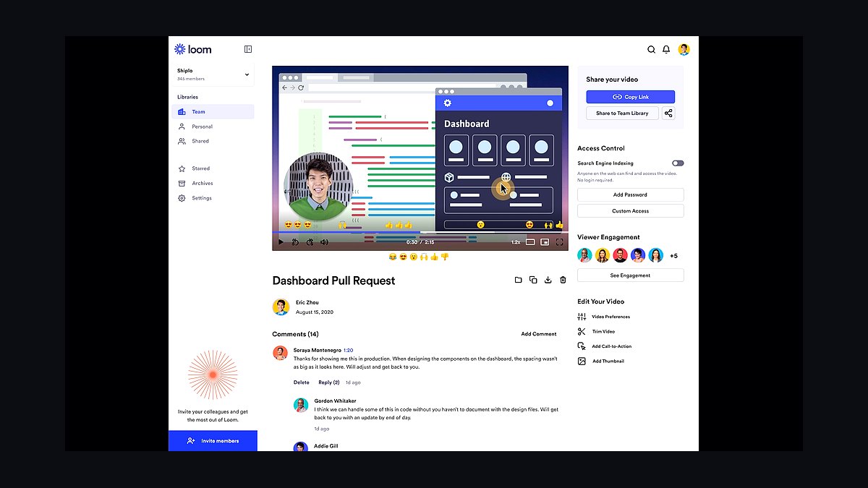Open Video Preferences
This screenshot has width=868, height=488.
point(604,317)
